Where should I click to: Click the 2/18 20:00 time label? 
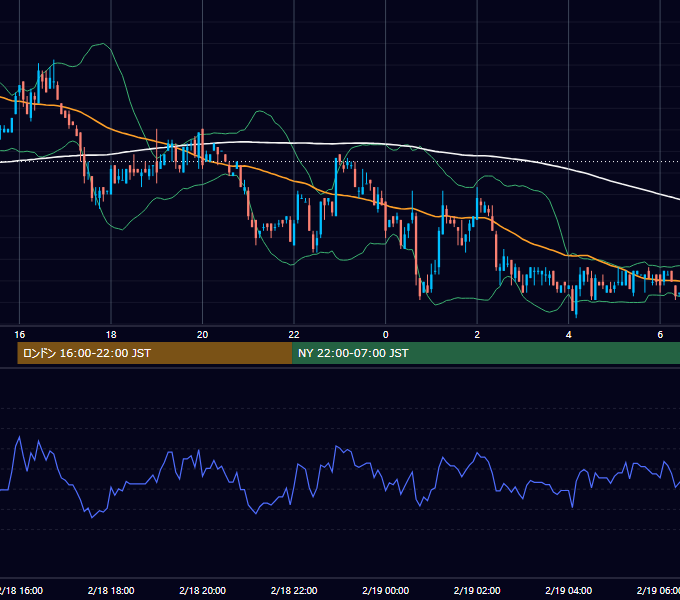coord(203,590)
